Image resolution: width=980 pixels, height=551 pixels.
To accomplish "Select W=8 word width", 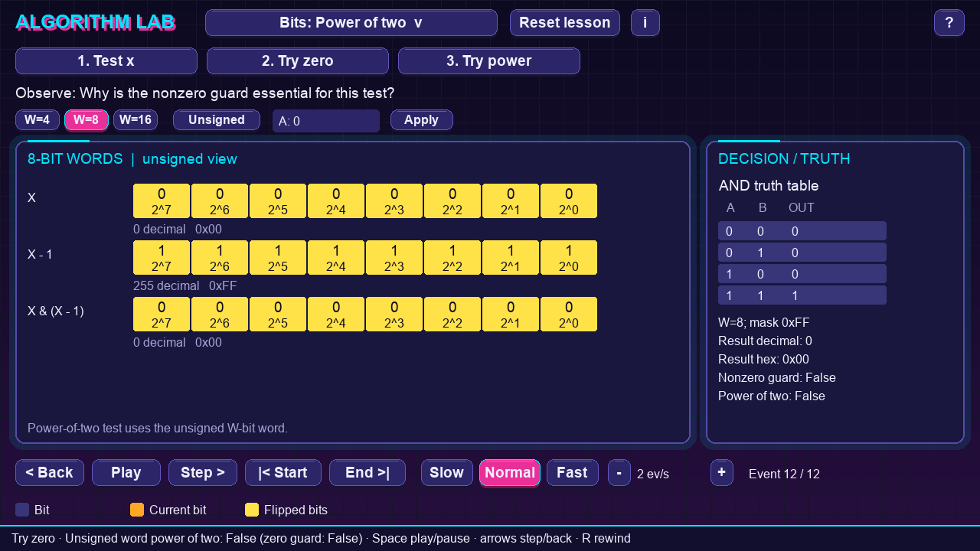I will point(87,120).
